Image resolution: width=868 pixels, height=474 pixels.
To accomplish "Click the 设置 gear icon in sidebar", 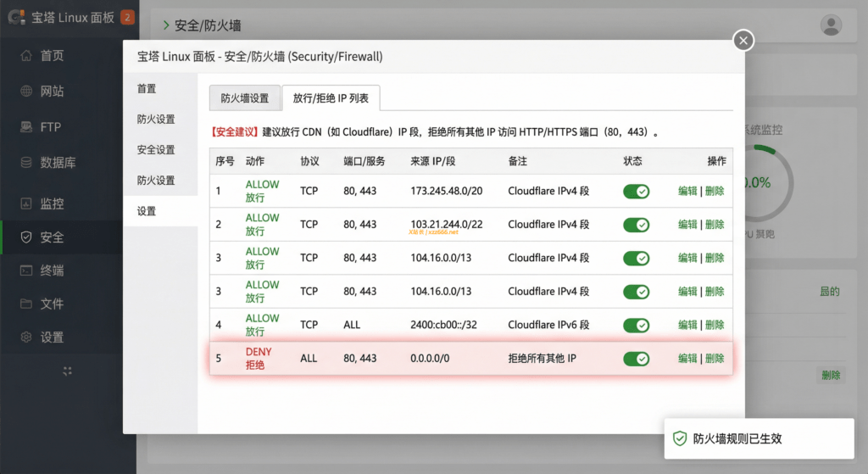I will click(x=26, y=337).
